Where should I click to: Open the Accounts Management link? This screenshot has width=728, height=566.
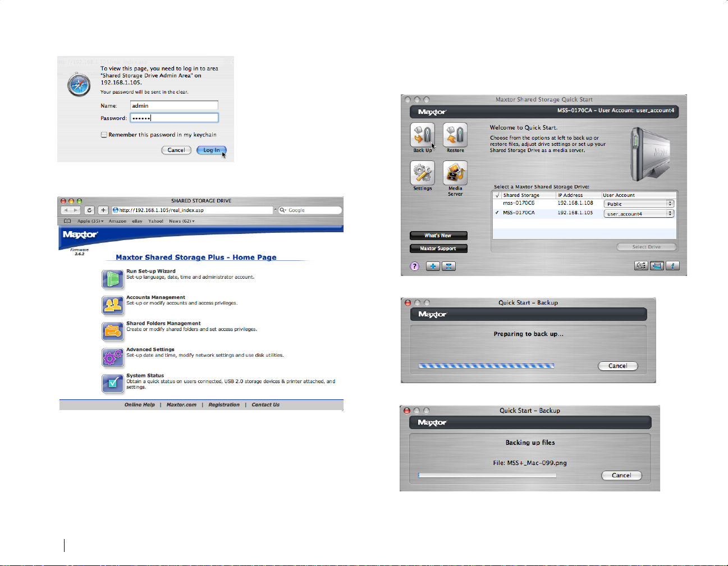(155, 297)
